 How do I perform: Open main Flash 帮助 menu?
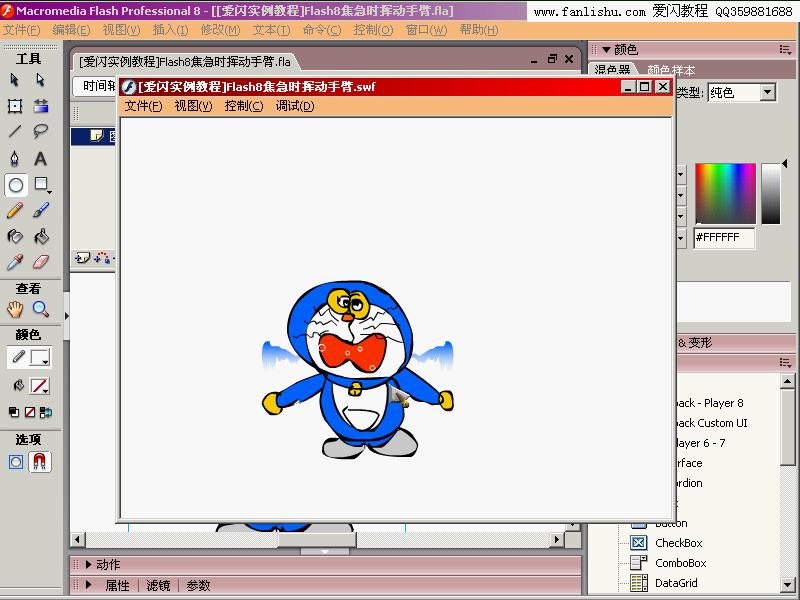(x=479, y=30)
